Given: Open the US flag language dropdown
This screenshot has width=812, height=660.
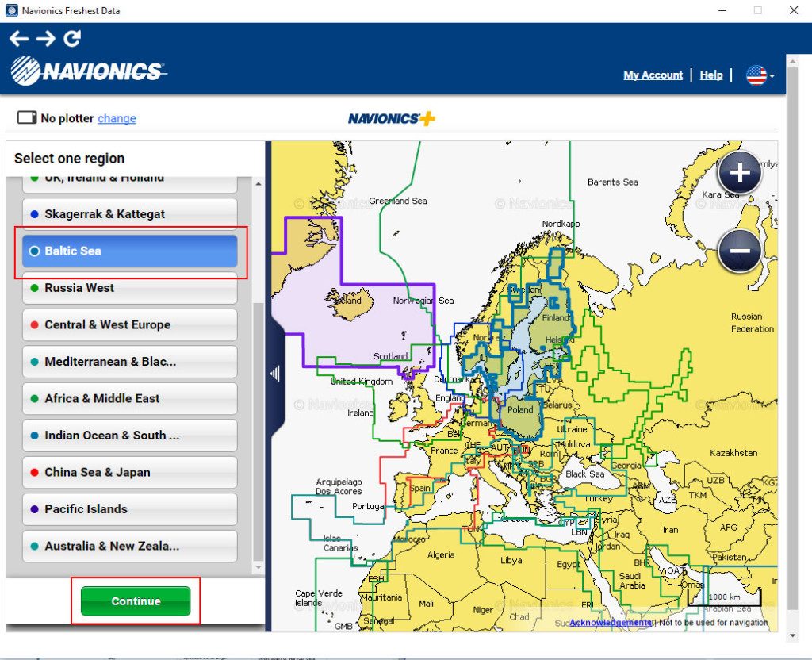Looking at the screenshot, I should point(760,75).
